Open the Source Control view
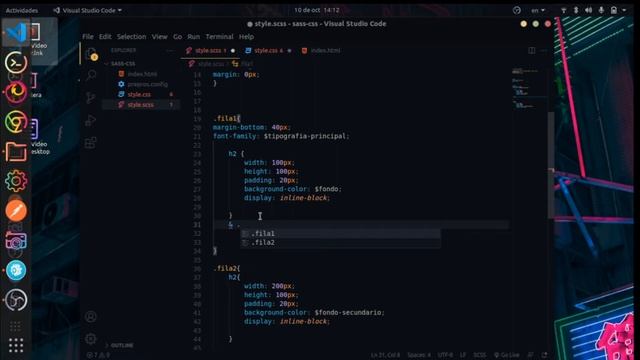The image size is (640, 360). tap(91, 98)
